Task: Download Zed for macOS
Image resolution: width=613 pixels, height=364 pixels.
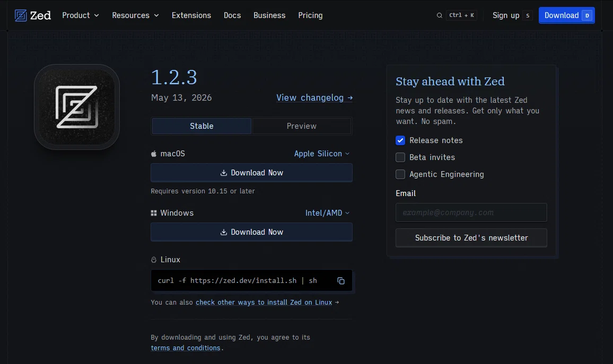Action: (x=251, y=173)
